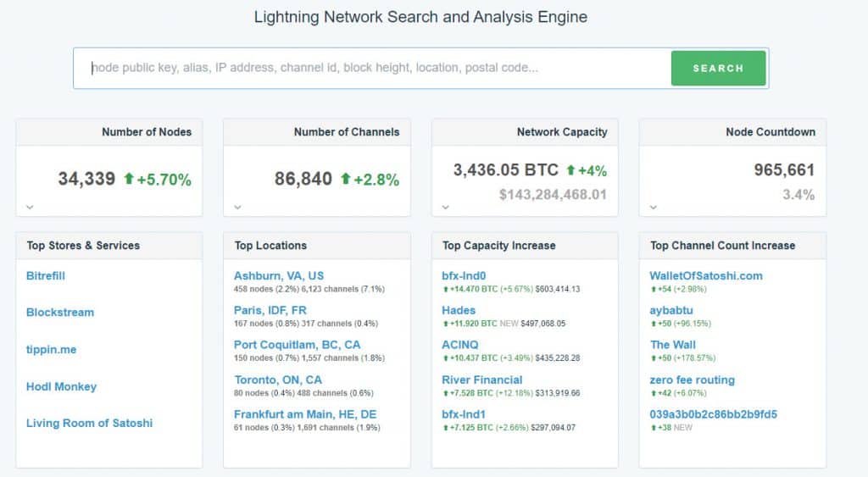The image size is (868, 477).
Task: Expand the Node Countdown card chevron
Action: tap(654, 206)
